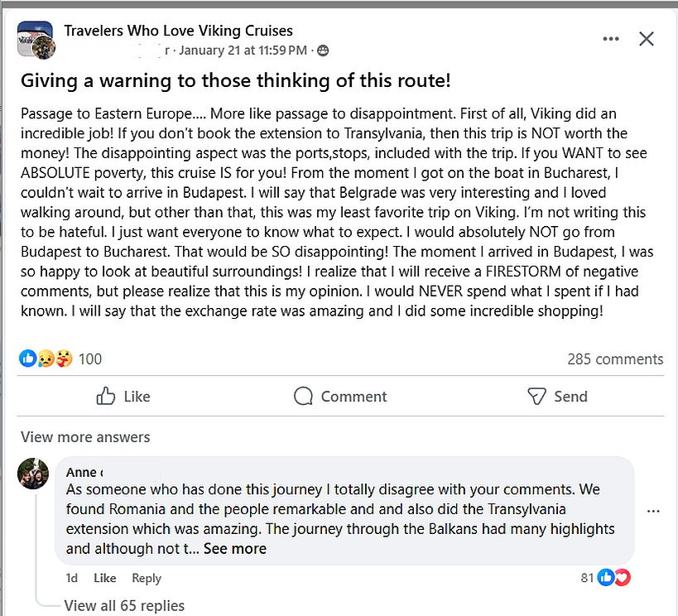Viewport: 678px width, 616px height.
Task: Click Reply under Anne's comment
Action: click(x=146, y=578)
